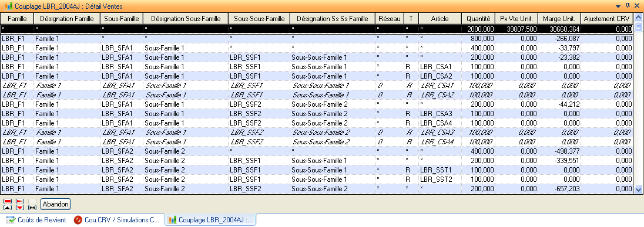Close the Détail Ventes panel
This screenshot has height=227, width=644.
637,6
